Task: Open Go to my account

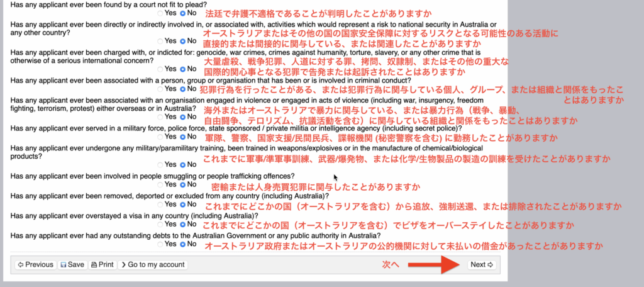Action: click(153, 264)
